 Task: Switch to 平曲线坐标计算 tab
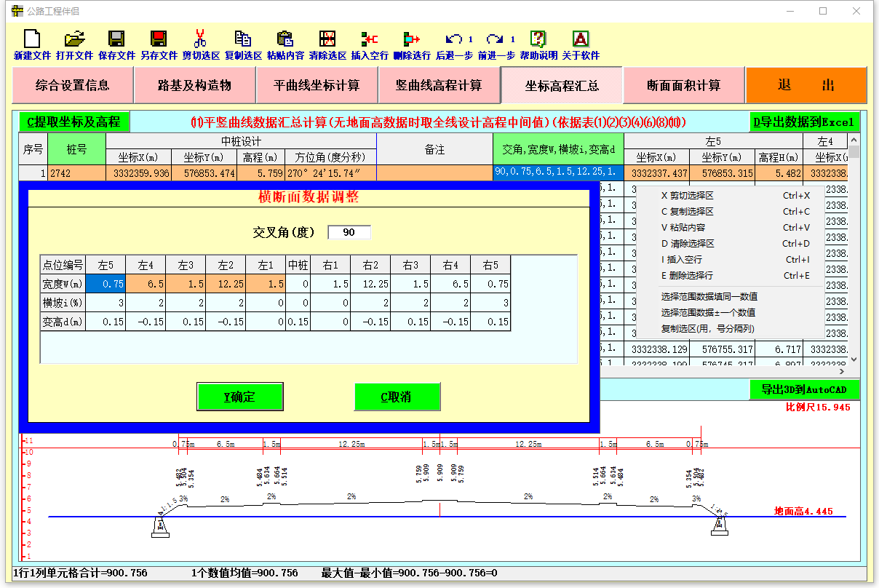[317, 85]
